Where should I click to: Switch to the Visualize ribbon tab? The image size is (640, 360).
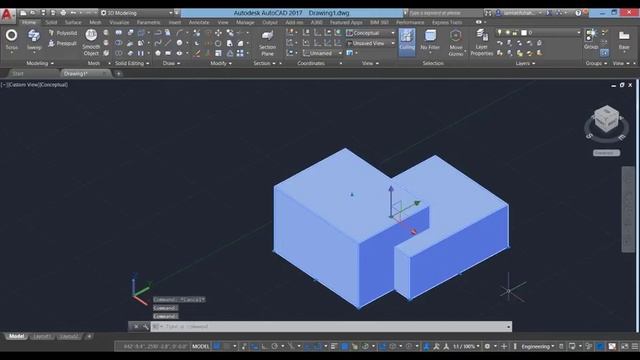(119, 22)
